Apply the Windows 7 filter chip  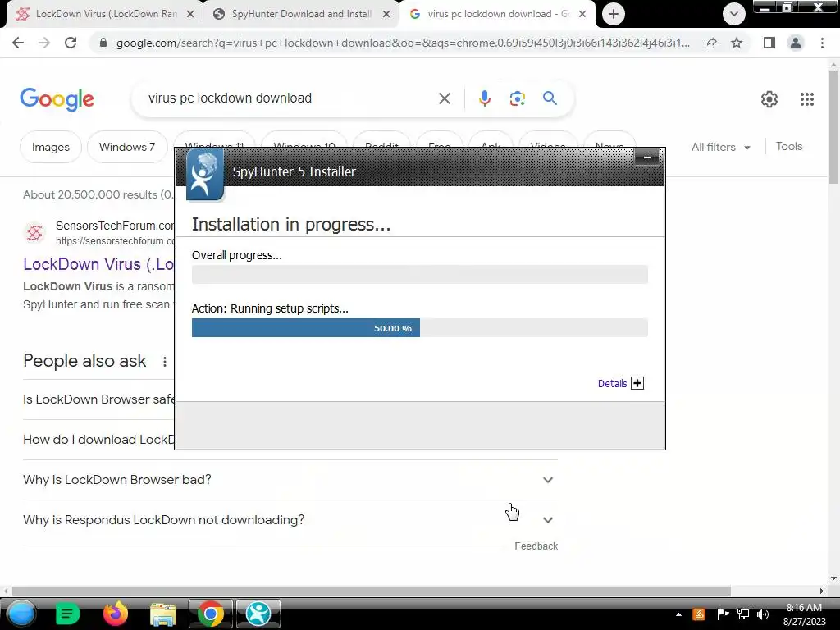pos(127,147)
